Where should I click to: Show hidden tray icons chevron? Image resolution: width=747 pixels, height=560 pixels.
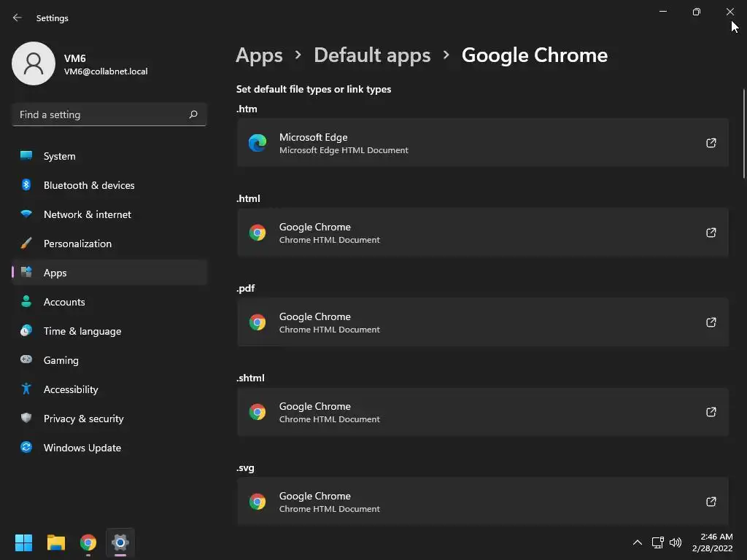[x=637, y=542]
